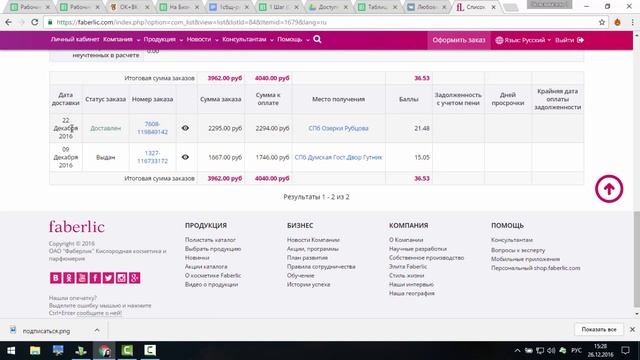Open order number 1327-116733172 link
The image size is (640, 360).
click(152, 157)
